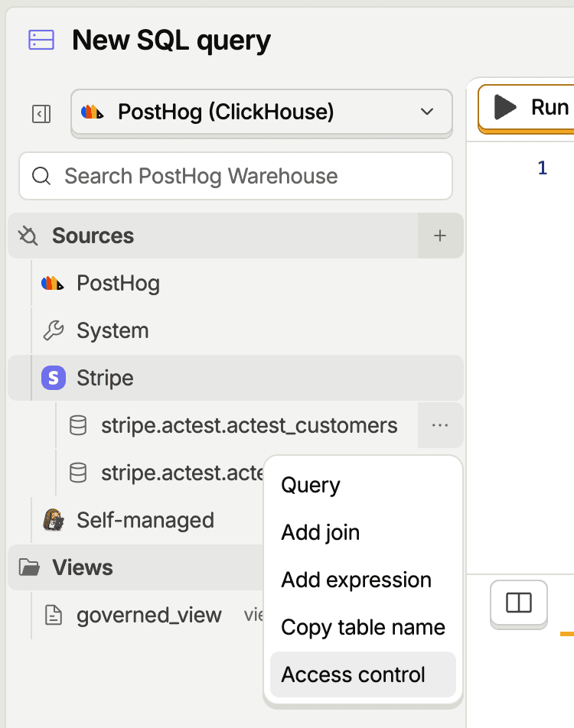
Task: Expand the Stripe source
Action: point(236,378)
